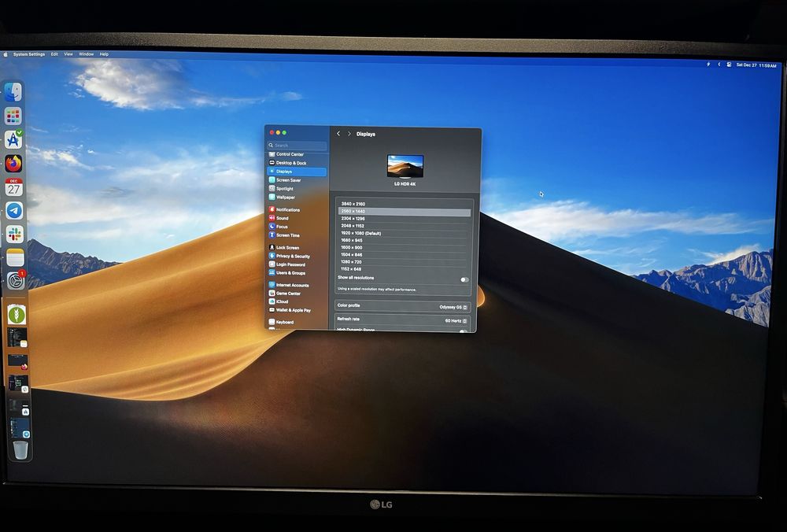Click the moon Focus icon in menu bar
This screenshot has width=787, height=532.
[x=719, y=65]
